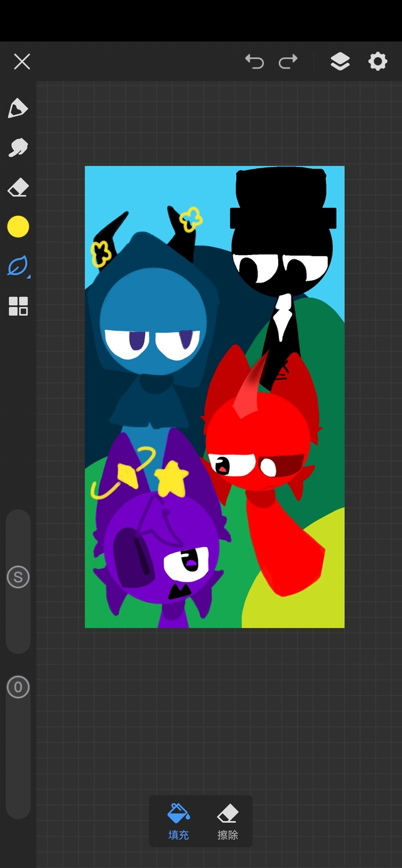Undo the last action
Image resolution: width=402 pixels, height=868 pixels.
point(254,62)
